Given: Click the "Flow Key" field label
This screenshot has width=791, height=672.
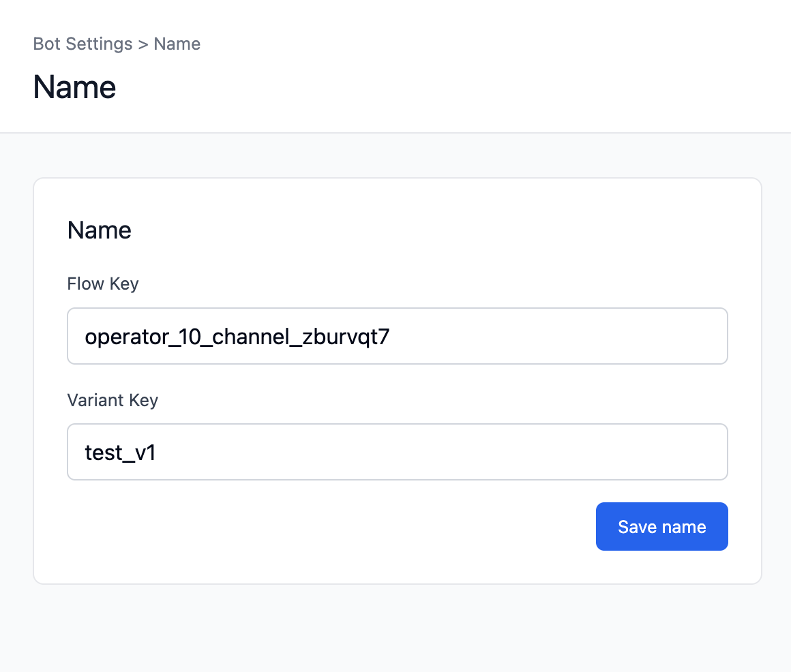Looking at the screenshot, I should [x=103, y=284].
